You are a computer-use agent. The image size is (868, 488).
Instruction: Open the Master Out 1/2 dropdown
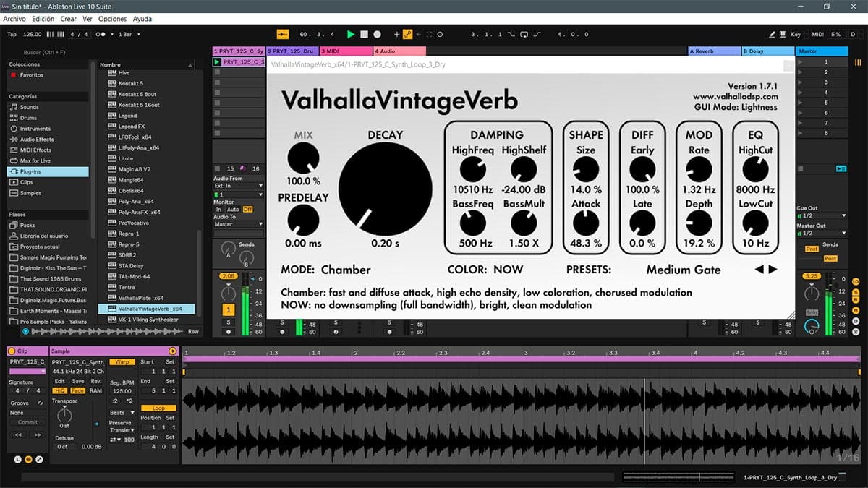point(822,233)
